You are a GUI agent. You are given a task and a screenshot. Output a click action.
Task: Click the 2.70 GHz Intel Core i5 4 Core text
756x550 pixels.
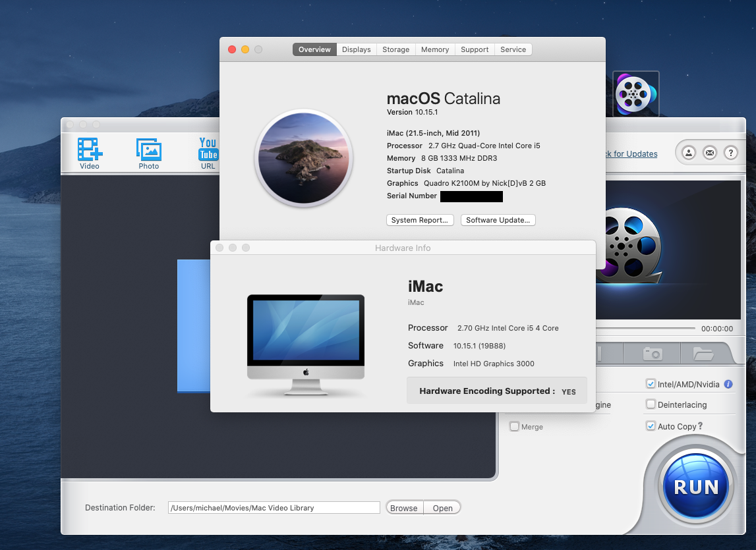tap(508, 328)
